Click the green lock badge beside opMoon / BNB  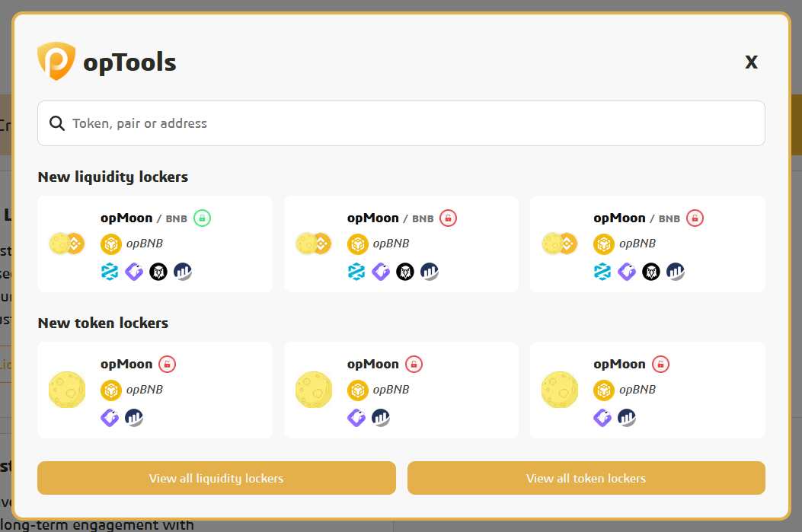point(202,218)
